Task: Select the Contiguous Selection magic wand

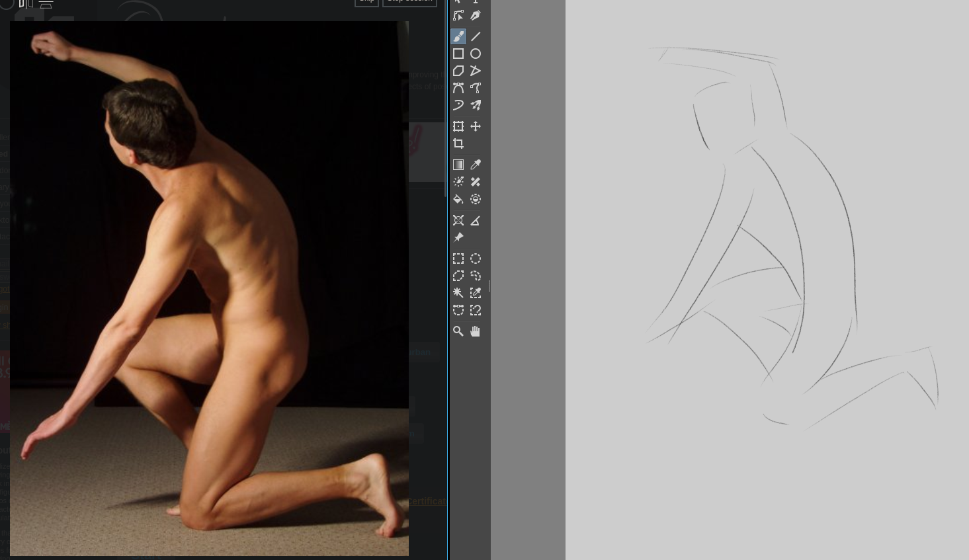Action: tap(458, 293)
